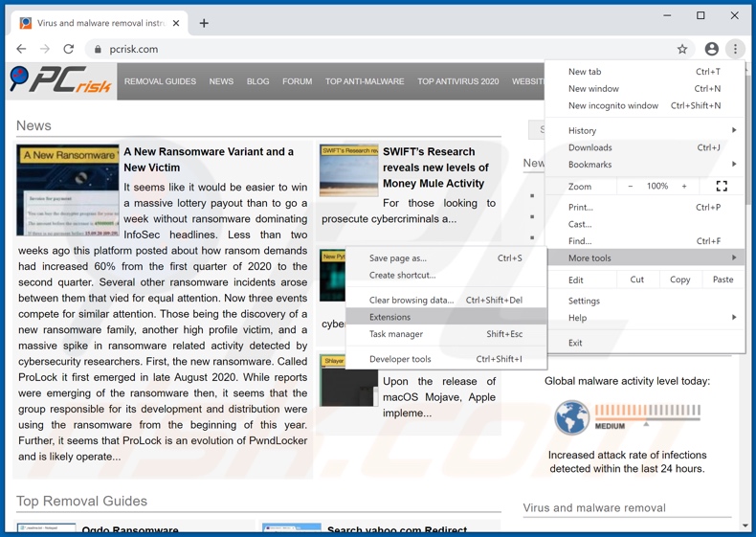
Task: Open a new tab with plus button
Action: (204, 23)
